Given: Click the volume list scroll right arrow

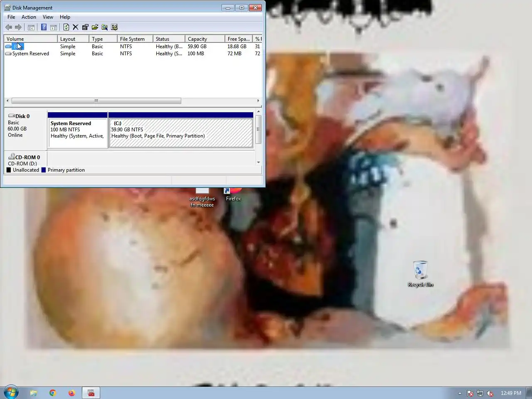Looking at the screenshot, I should coord(258,101).
